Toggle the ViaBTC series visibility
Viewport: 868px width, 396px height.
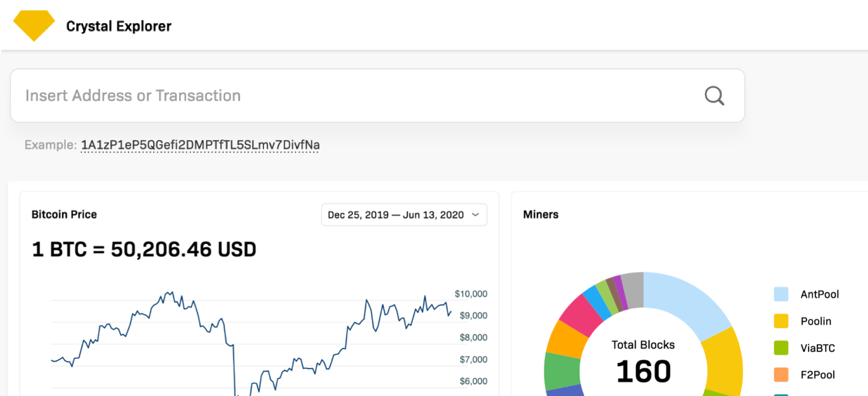(x=818, y=348)
